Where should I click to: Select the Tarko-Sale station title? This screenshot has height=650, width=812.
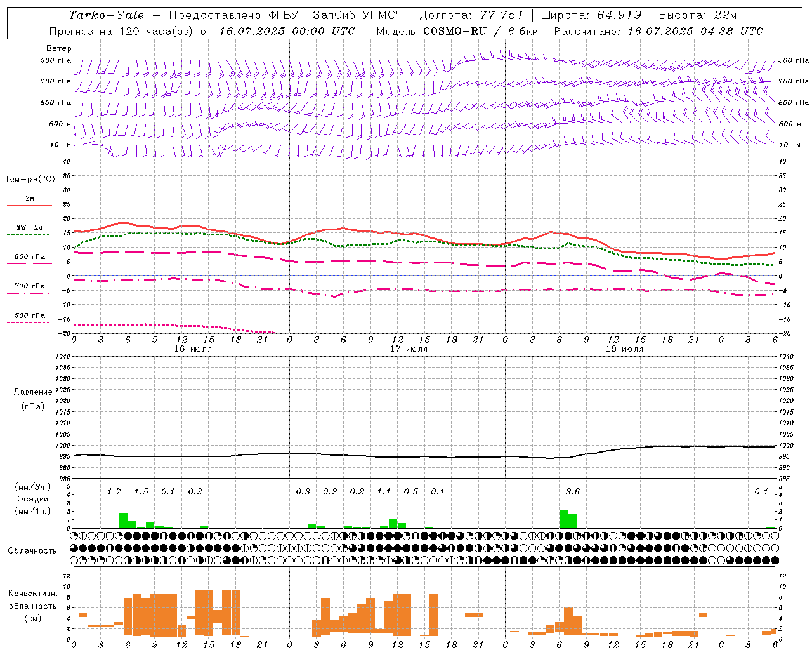106,15
